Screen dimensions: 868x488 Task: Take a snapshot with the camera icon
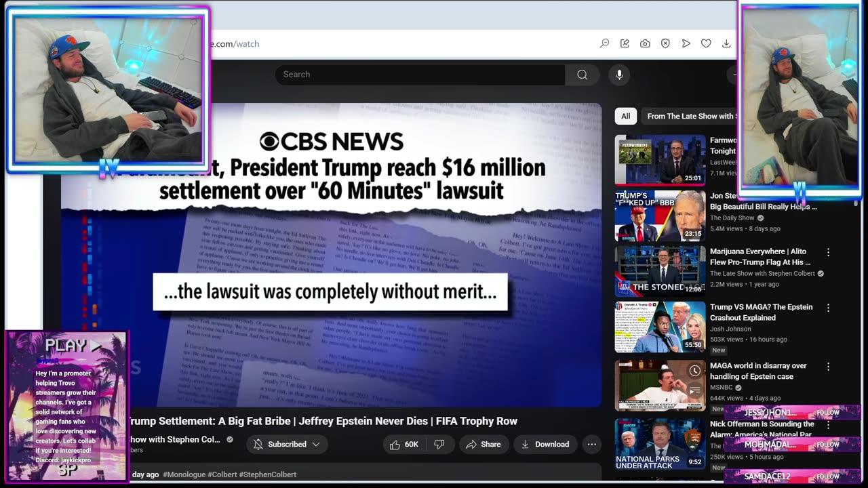645,43
